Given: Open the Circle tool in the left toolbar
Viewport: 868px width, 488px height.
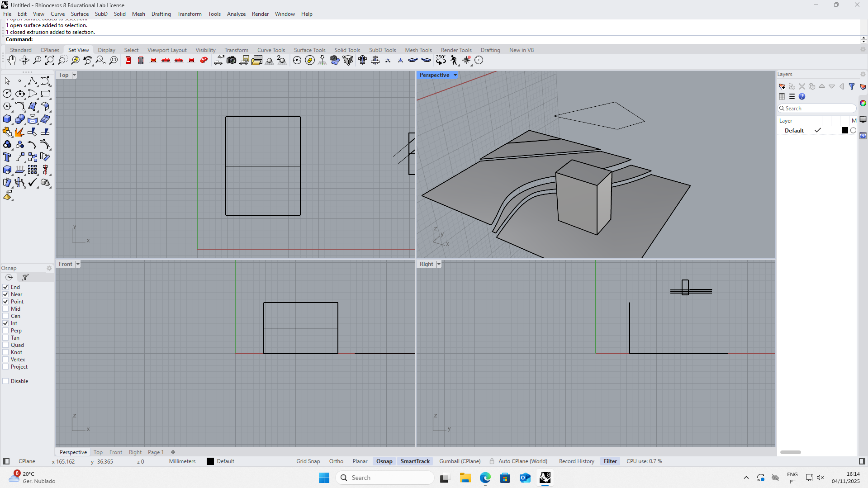Looking at the screenshot, I should (7, 94).
